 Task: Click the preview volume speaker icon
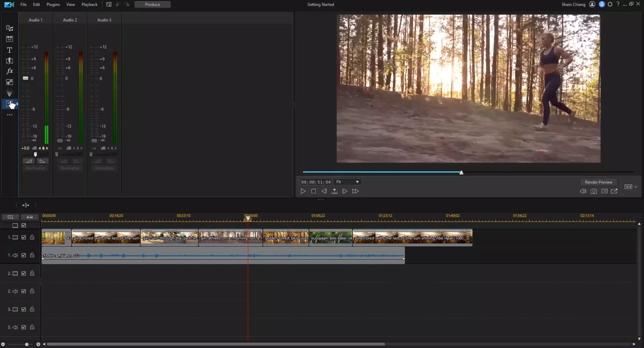click(583, 191)
